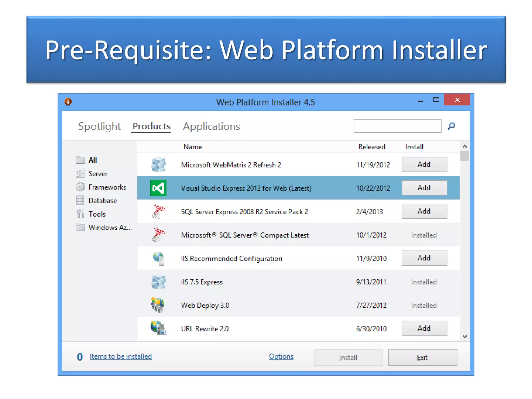Click the Web Deploy 3.0 icon
Image resolution: width=532 pixels, height=399 pixels.
point(158,305)
